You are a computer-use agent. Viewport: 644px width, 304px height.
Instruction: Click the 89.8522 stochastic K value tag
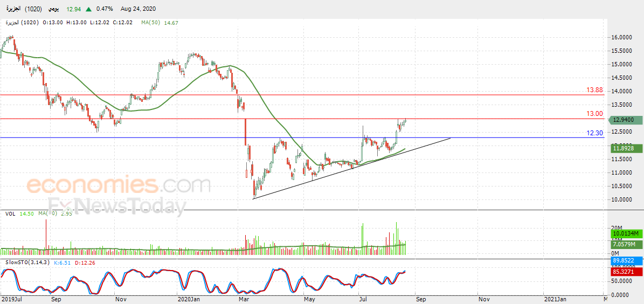(625, 260)
